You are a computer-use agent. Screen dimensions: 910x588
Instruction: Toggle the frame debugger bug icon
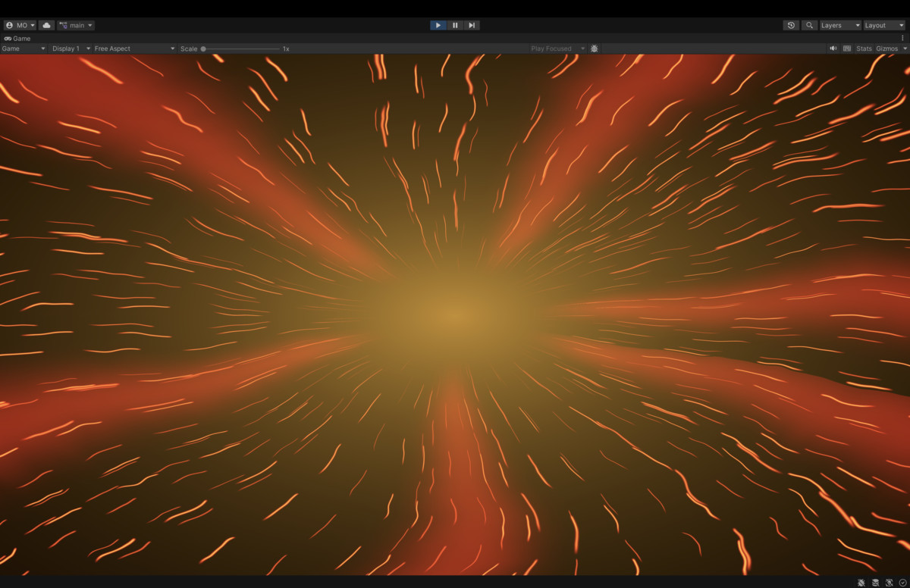tap(595, 48)
